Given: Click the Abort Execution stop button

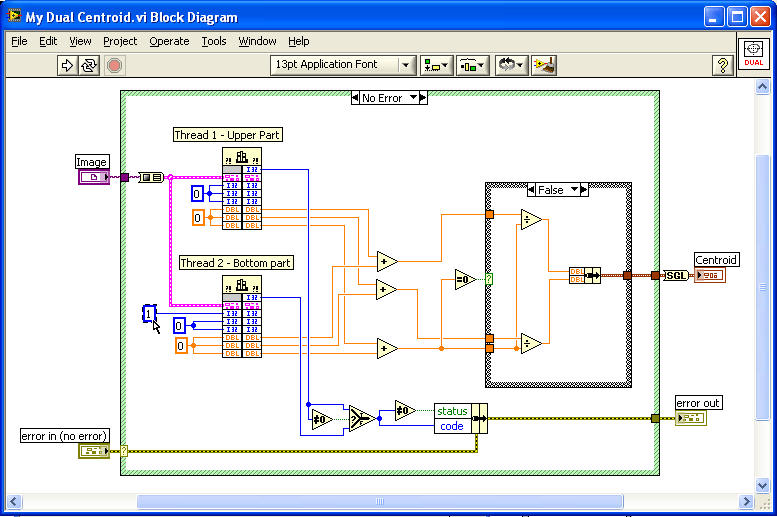Looking at the screenshot, I should (x=114, y=65).
